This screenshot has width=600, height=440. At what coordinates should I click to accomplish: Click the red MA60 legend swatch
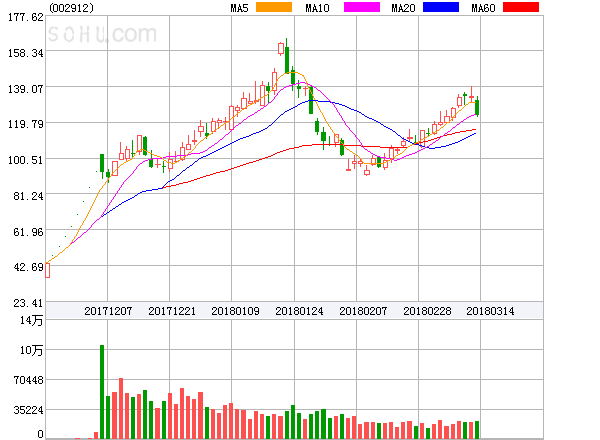tap(521, 7)
